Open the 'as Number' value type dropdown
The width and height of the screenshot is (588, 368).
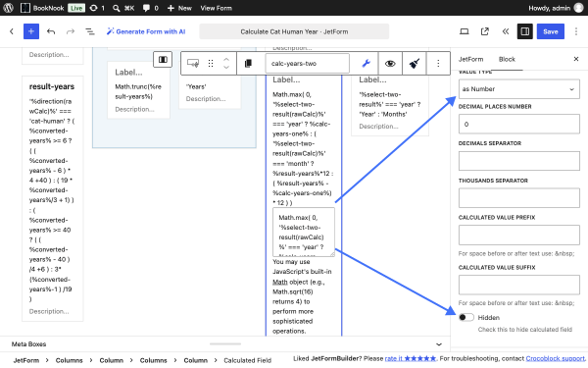point(519,89)
